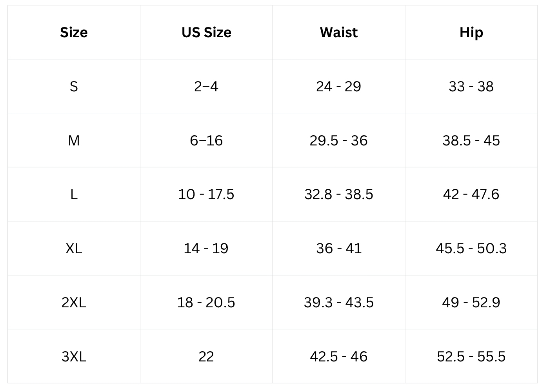The width and height of the screenshot is (549, 392).
Task: Click hip value 49 - 52.9
Action: tap(471, 302)
